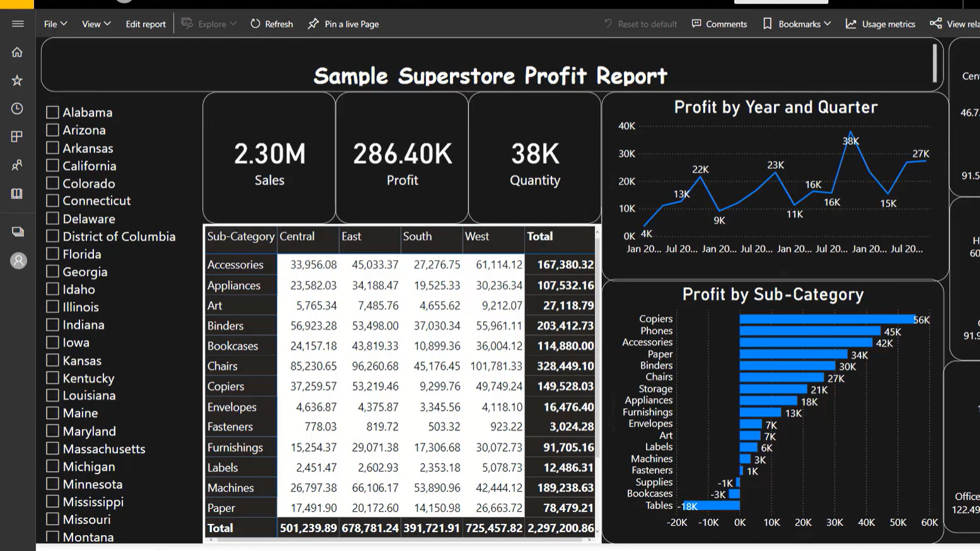Image resolution: width=980 pixels, height=551 pixels.
Task: Check the District of Columbia checkbox
Action: click(x=52, y=236)
